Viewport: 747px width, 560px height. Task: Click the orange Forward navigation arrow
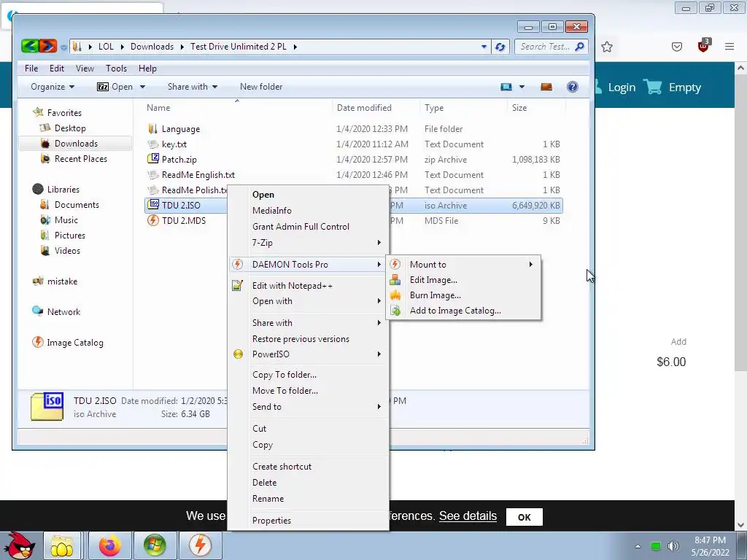[47, 46]
